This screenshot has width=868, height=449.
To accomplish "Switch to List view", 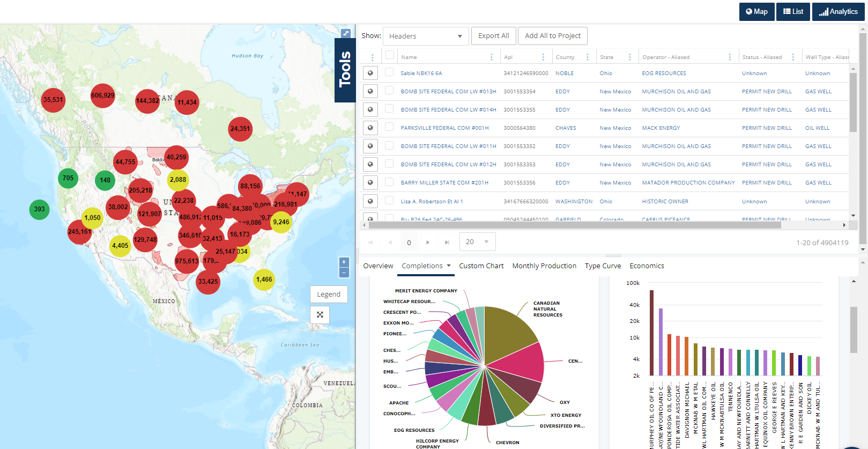I will 793,11.
